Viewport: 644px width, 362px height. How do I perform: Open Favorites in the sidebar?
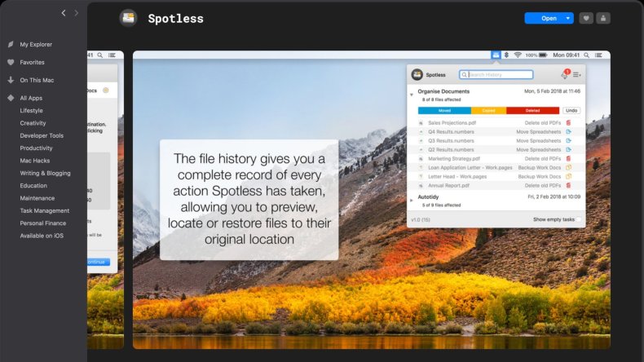pyautogui.click(x=32, y=63)
